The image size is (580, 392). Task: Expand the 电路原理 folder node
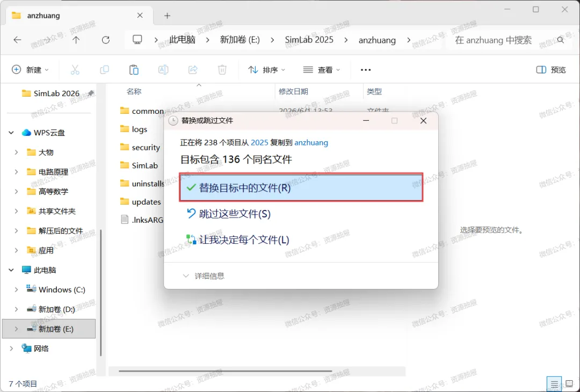point(16,172)
